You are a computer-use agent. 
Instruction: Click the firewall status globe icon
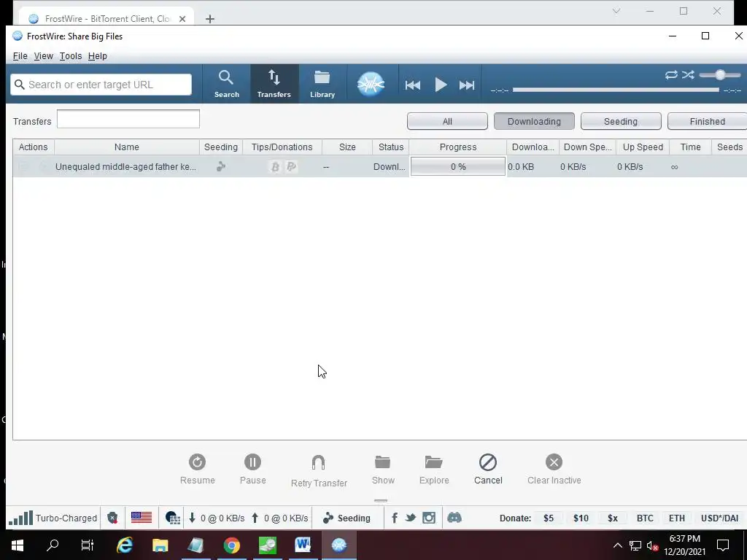[x=172, y=518]
